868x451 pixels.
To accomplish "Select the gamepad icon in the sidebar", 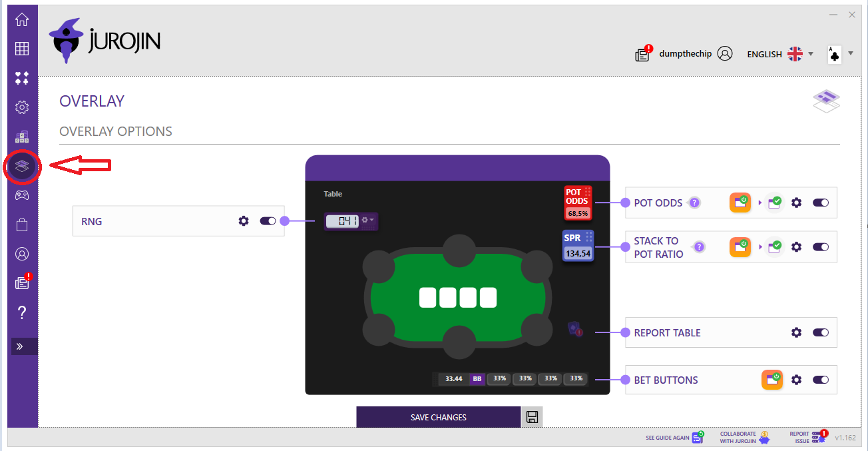I will (22, 195).
